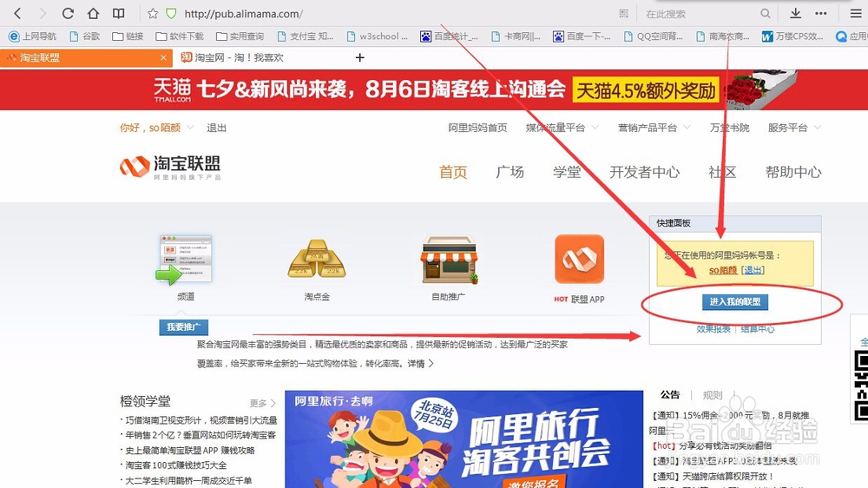Open 更多 link beside 橙领学堂

click(262, 403)
